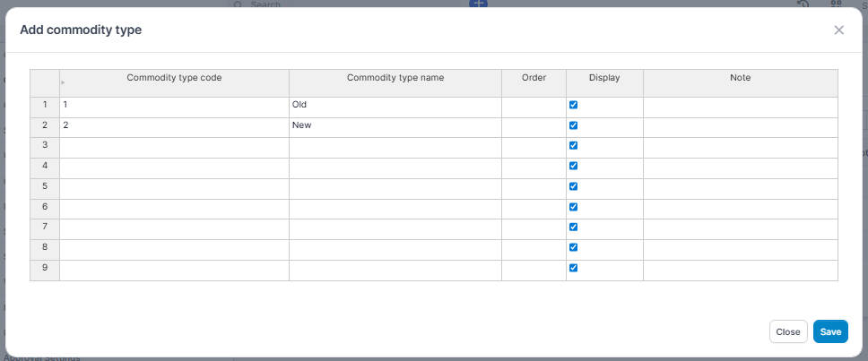Uncheck Display checkbox in row 1
Viewport: 868px width, 361px height.
pyautogui.click(x=574, y=105)
